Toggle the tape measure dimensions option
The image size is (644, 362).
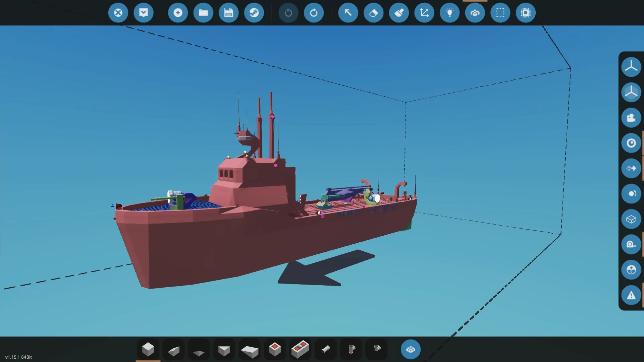[x=631, y=244]
